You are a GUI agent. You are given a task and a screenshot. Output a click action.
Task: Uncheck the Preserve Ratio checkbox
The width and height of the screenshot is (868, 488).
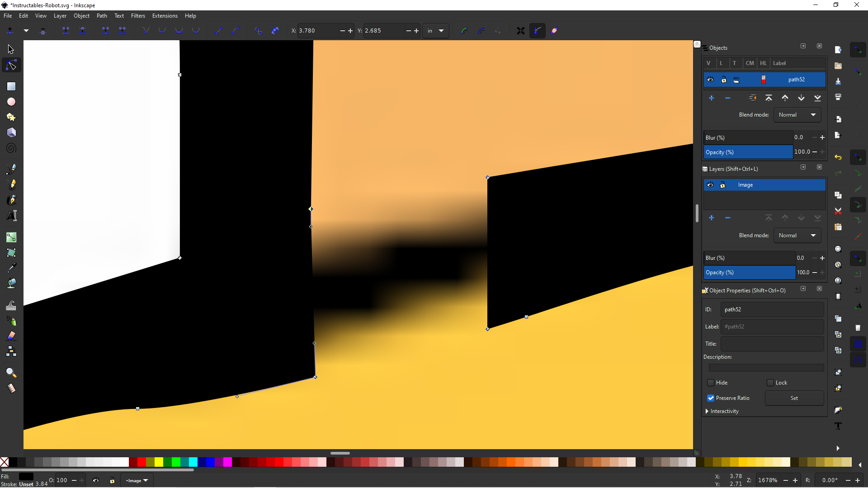tap(711, 398)
